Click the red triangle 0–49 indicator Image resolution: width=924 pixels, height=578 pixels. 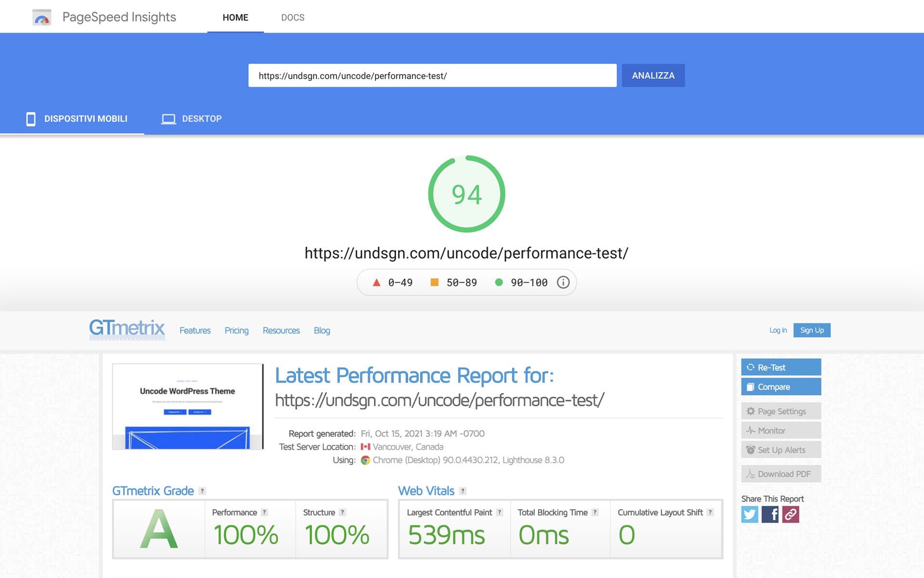(376, 282)
